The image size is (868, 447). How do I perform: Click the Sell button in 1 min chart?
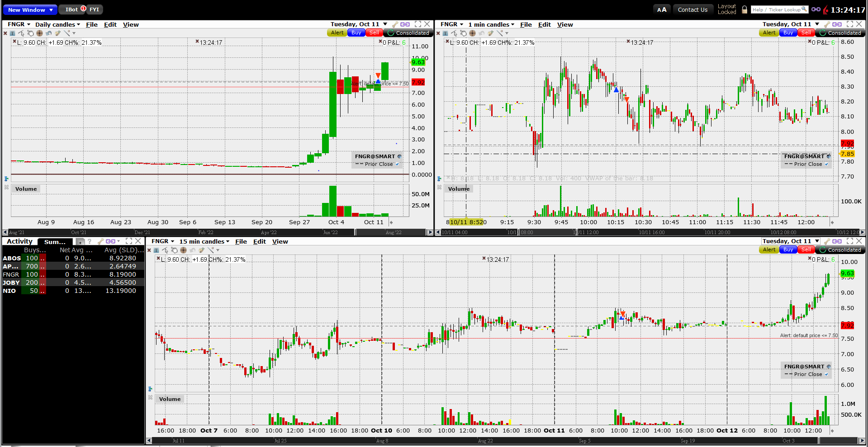point(806,33)
